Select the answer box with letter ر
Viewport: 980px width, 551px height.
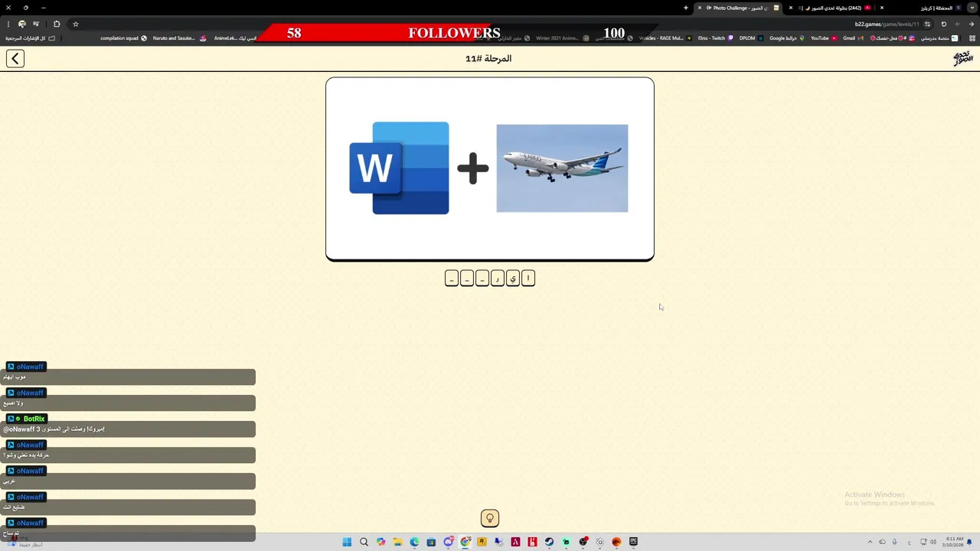(498, 278)
